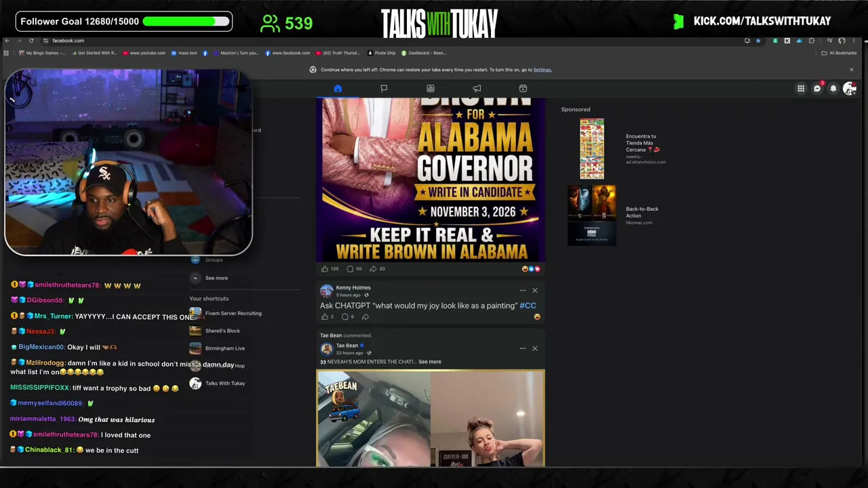Open the Chrome profile avatar in the toolbar
This screenshot has height=488, width=868.
(x=842, y=41)
